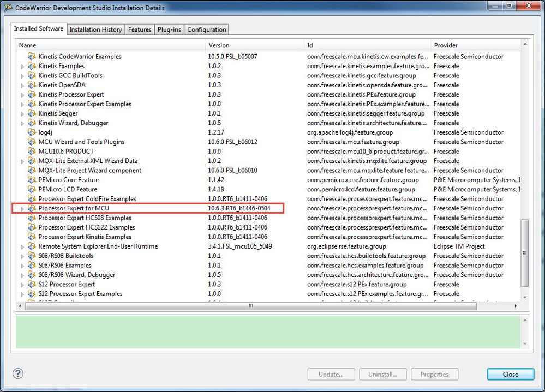The height and width of the screenshot is (392, 545).
Task: Sort by the Provider column header
Action: coord(476,45)
